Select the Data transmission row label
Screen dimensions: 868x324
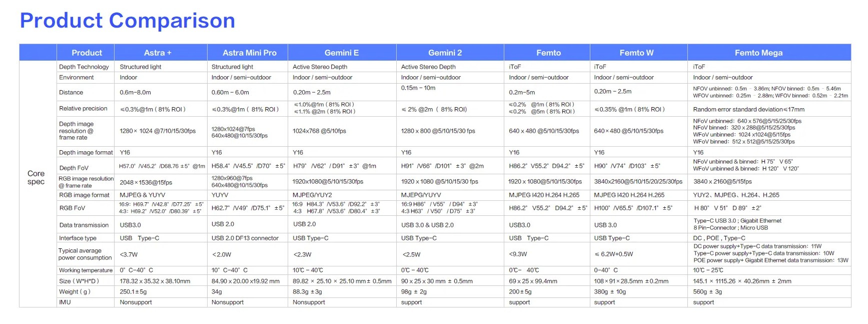click(84, 225)
